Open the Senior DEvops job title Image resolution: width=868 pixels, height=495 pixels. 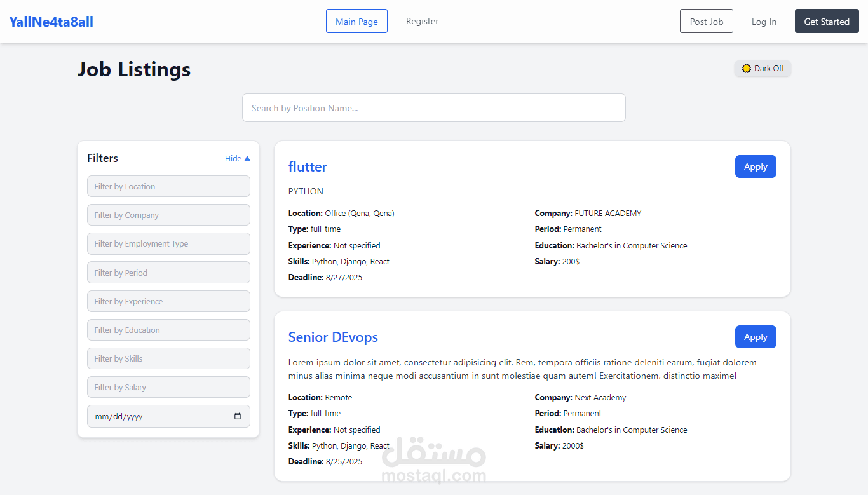333,337
